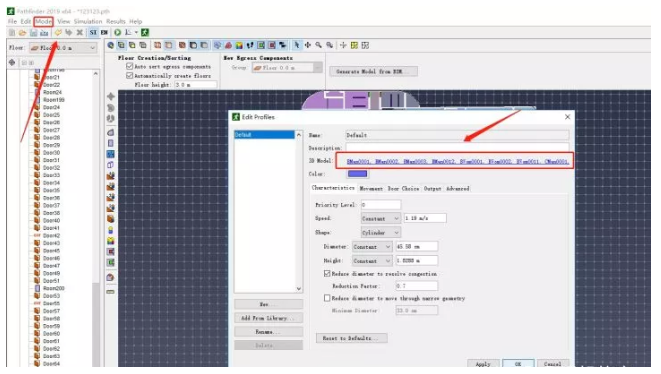
Task: Click the bottom flat bar tool in vertical toolbar
Action: [x=110, y=292]
